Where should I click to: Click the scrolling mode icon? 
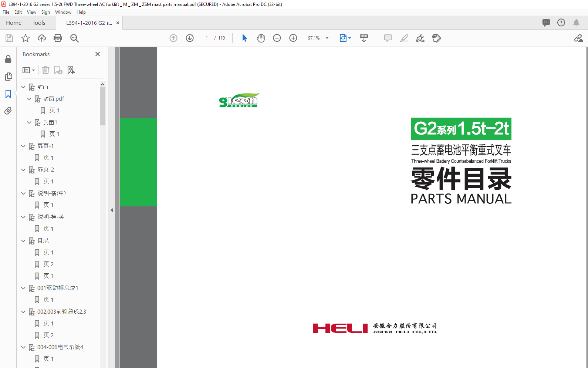pos(364,38)
